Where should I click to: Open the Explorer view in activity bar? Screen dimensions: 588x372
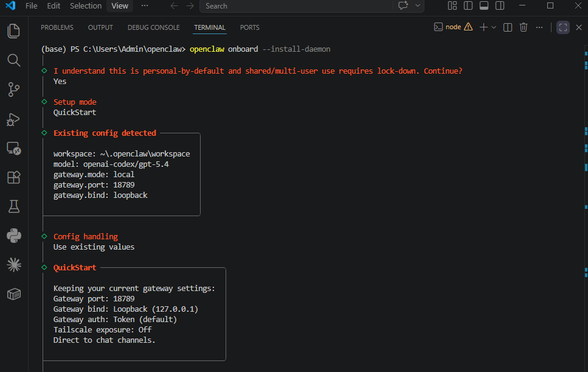[14, 31]
